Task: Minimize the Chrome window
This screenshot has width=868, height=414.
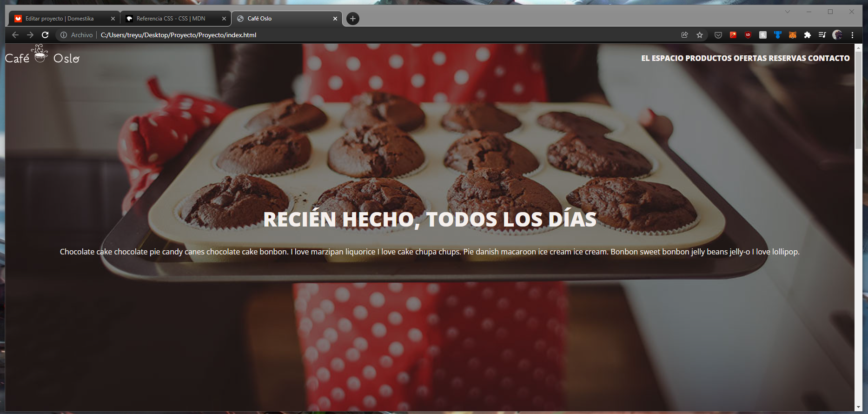Action: pyautogui.click(x=809, y=12)
